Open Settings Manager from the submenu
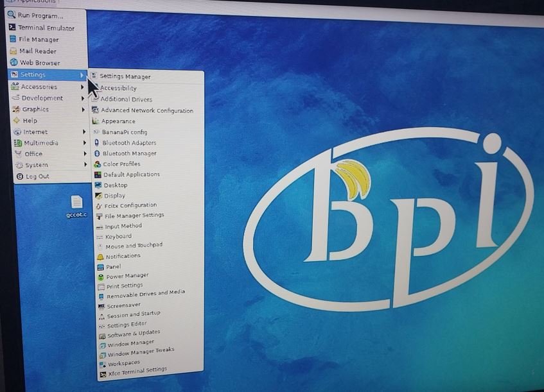The height and width of the screenshot is (392, 544). click(x=146, y=76)
